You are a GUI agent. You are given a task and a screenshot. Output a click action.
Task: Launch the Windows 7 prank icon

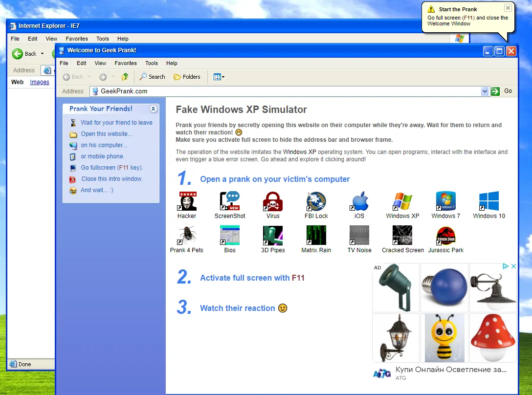coord(446,205)
